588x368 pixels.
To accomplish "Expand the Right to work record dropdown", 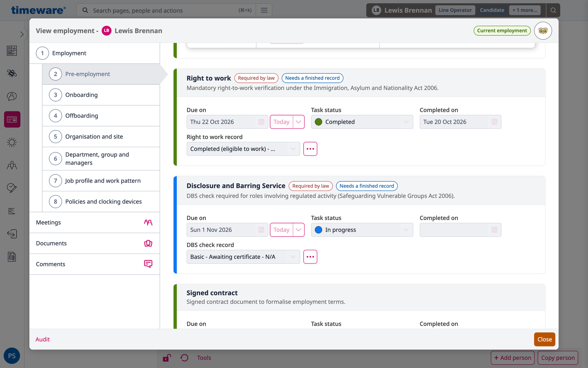I will coord(243,149).
